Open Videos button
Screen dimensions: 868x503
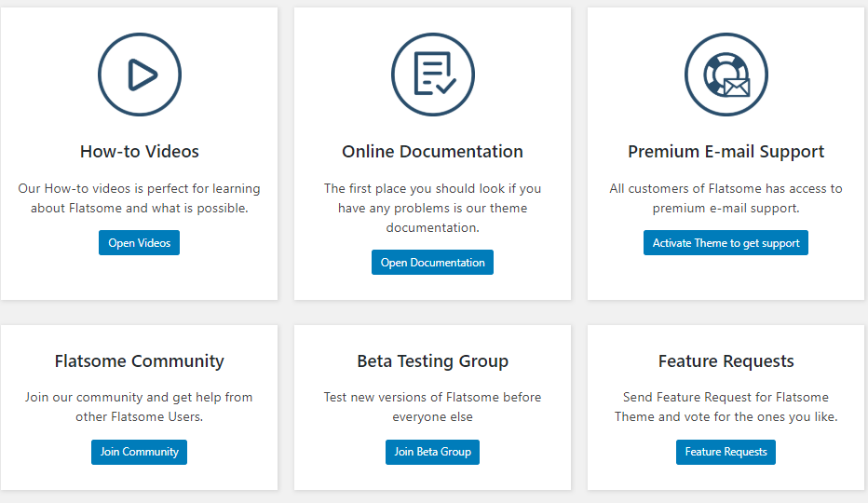point(139,242)
